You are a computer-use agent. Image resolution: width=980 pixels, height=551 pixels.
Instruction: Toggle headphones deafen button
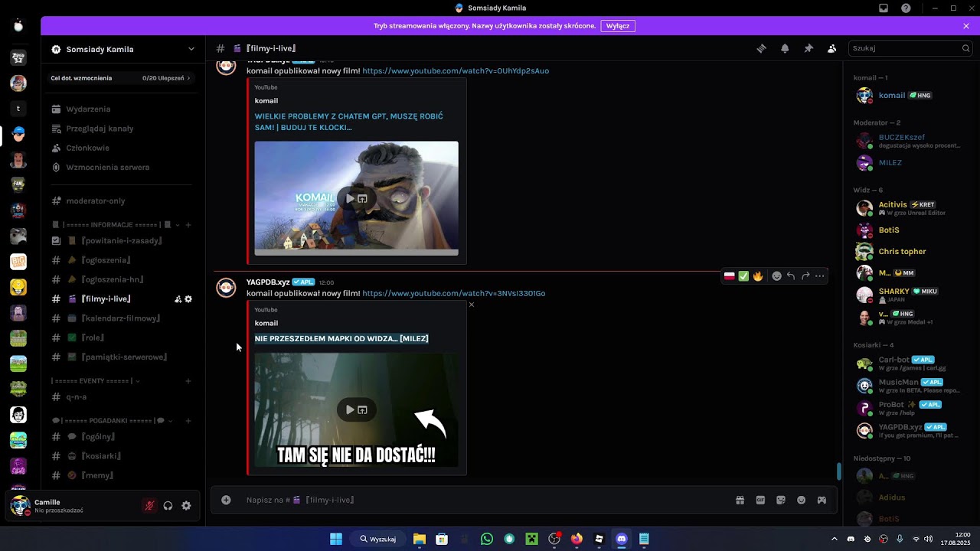tap(168, 506)
